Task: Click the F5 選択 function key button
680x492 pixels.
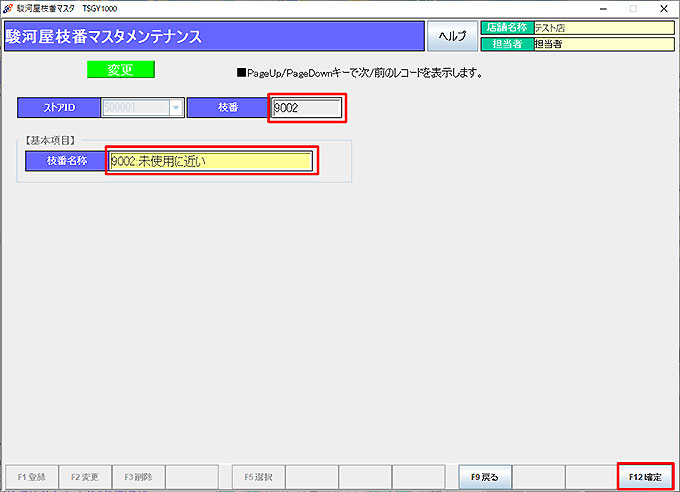Action: [258, 477]
